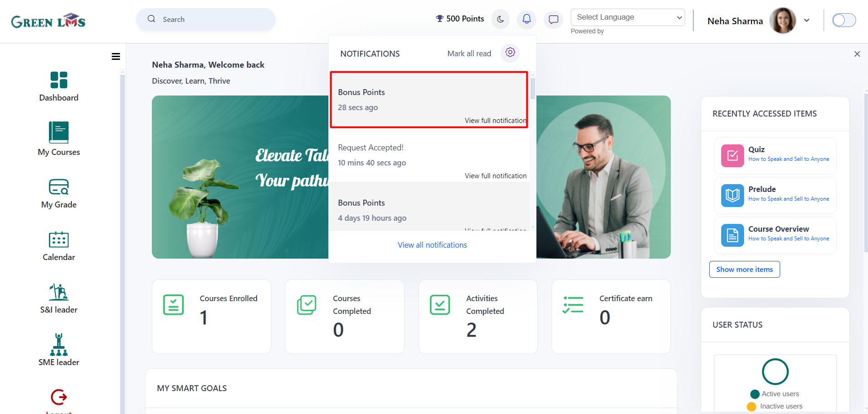Open the Quiz recently accessed item
Screen dimensions: 868x414
click(775, 156)
